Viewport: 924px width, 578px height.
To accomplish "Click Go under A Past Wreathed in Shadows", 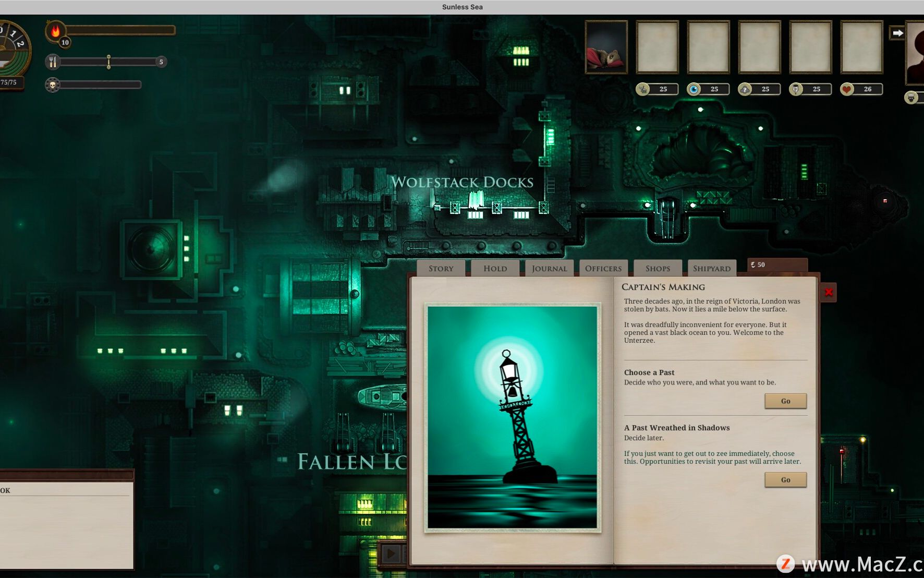I will coord(785,479).
